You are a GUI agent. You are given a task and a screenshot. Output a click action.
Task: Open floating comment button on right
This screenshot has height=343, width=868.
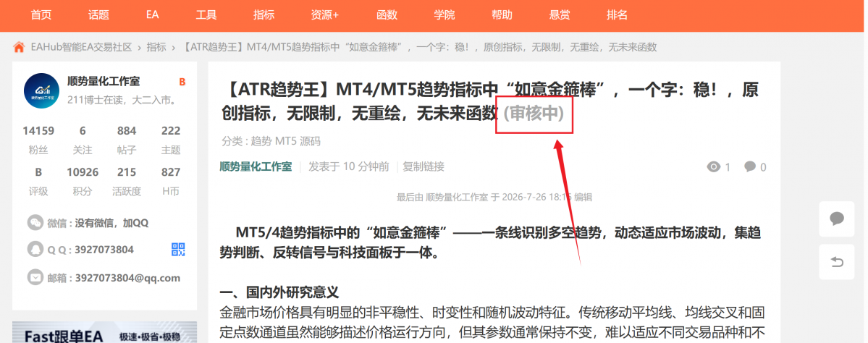click(837, 219)
